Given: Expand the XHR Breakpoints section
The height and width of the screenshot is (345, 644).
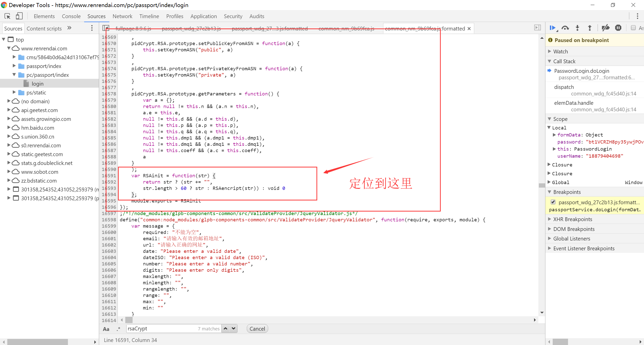Looking at the screenshot, I should (x=573, y=219).
